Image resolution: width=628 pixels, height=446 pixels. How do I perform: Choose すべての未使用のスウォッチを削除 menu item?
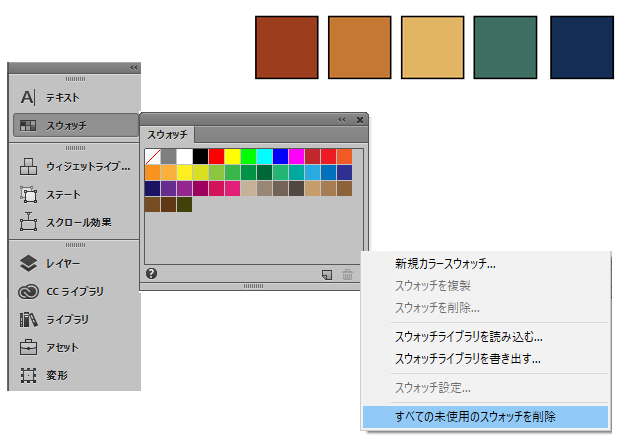(485, 417)
